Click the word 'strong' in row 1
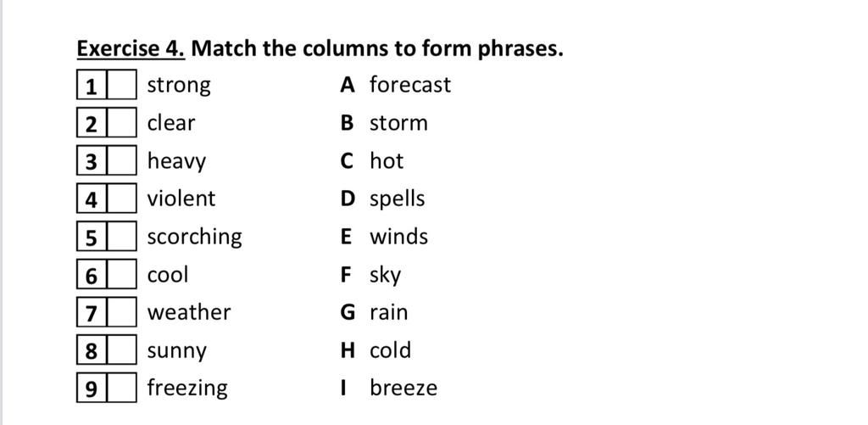The width and height of the screenshot is (868, 425). click(x=179, y=86)
